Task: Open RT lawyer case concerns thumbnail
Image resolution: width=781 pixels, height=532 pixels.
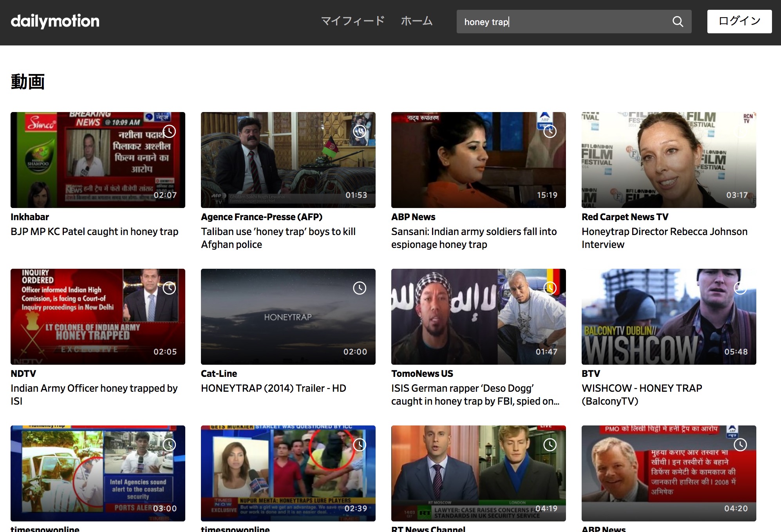Action: [x=479, y=473]
